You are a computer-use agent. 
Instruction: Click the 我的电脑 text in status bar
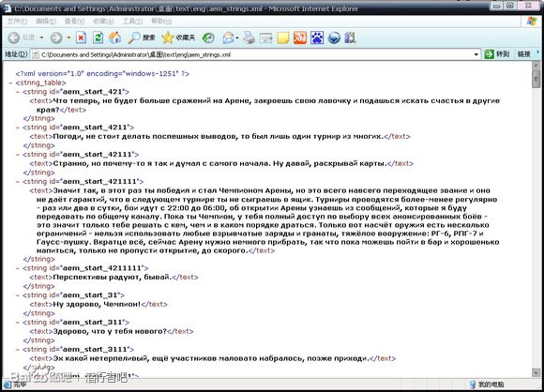(491, 384)
